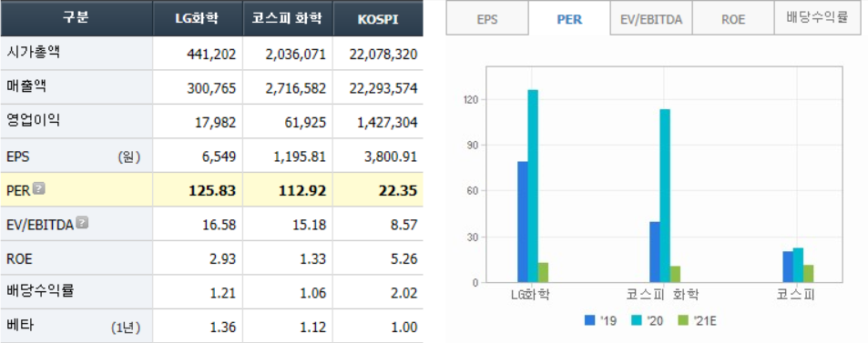Open the ROE chart tab
The image size is (868, 343).
tap(733, 19)
